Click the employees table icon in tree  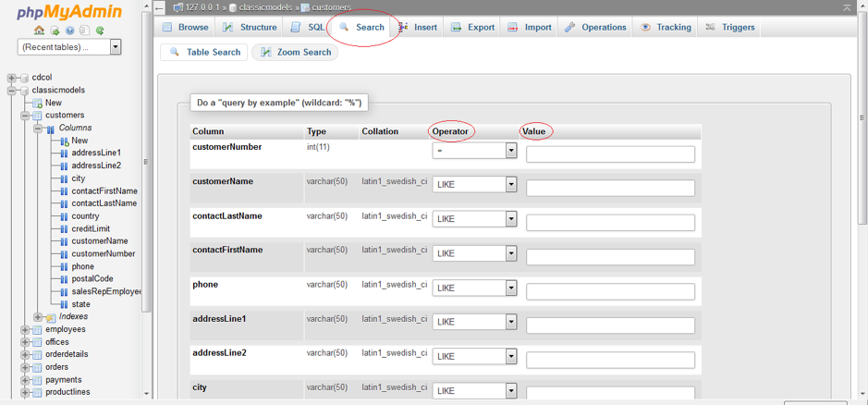[38, 329]
